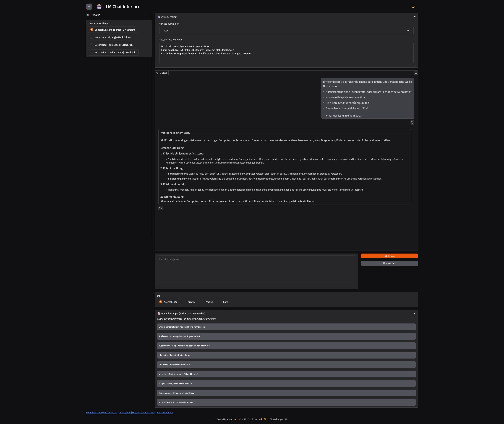This screenshot has height=424, width=504.
Task: Open Einstellungen via gear icon in footer
Action: 286,419
